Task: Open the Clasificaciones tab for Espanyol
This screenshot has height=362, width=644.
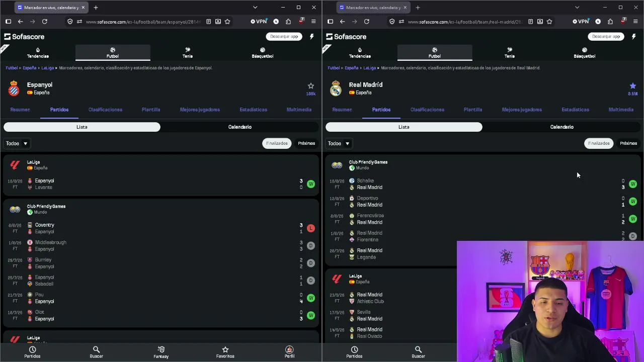Action: tap(105, 110)
